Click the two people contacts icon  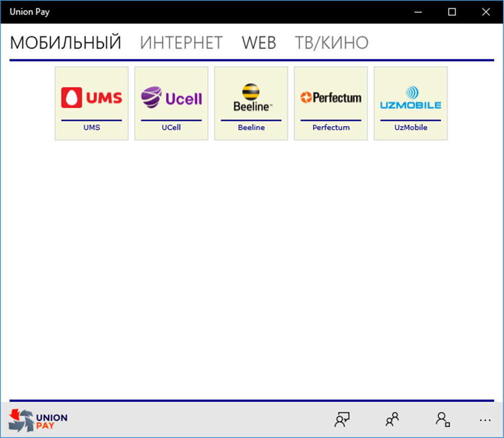(392, 420)
